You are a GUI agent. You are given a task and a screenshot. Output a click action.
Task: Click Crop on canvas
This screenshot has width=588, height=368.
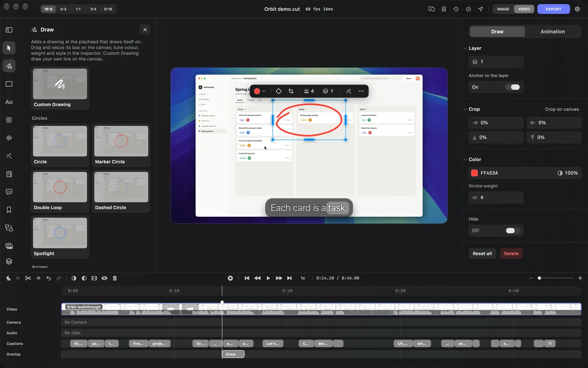(562, 109)
